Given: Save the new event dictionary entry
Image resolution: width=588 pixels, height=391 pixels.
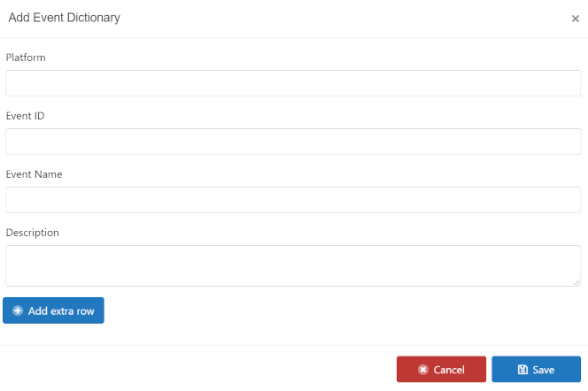Looking at the screenshot, I should click(x=537, y=369).
